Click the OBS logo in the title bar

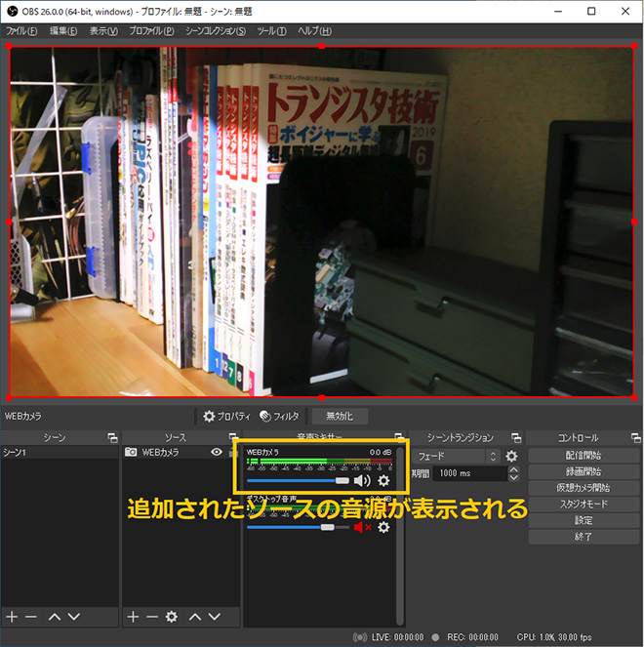pos(13,11)
